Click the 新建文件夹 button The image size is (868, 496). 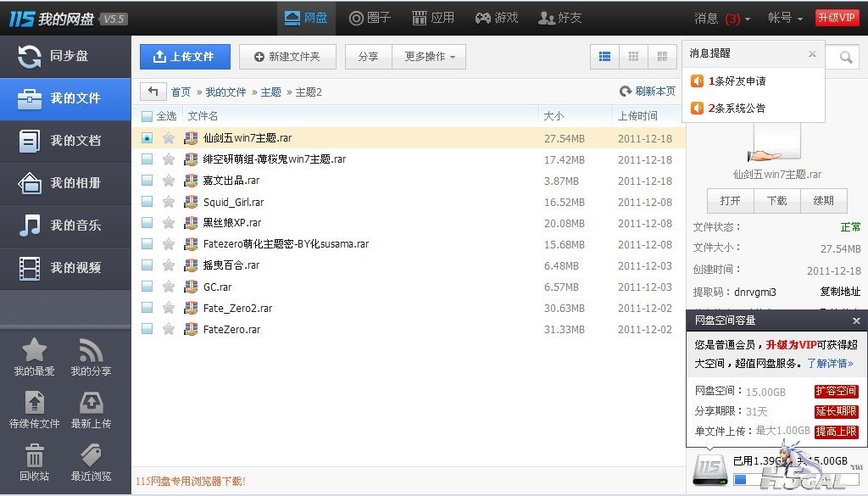pyautogui.click(x=287, y=57)
